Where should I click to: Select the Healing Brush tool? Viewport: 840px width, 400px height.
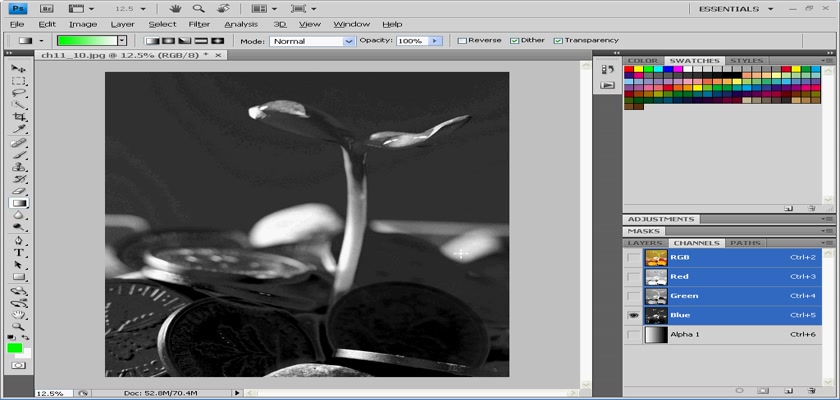click(19, 143)
